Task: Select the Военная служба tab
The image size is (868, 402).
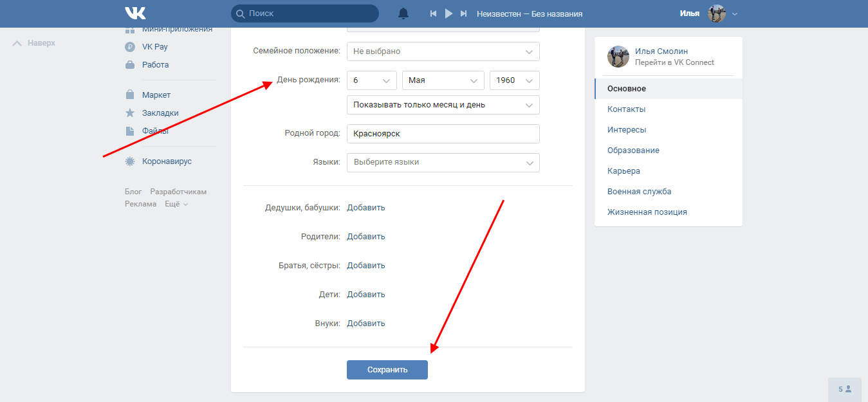Action: coord(669,192)
